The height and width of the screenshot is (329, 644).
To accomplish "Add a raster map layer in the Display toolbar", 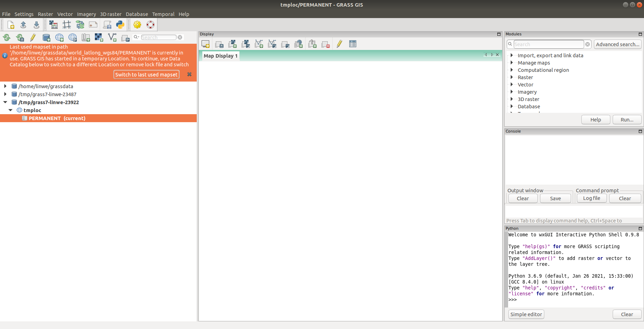I will pyautogui.click(x=233, y=44).
